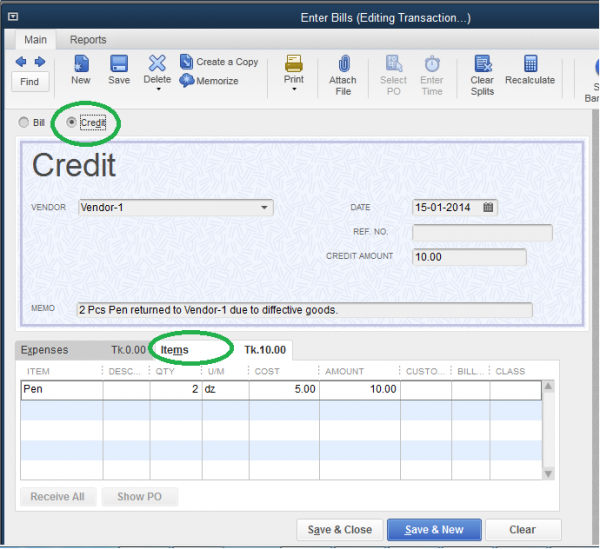Go to next transaction with right arrow

40,62
